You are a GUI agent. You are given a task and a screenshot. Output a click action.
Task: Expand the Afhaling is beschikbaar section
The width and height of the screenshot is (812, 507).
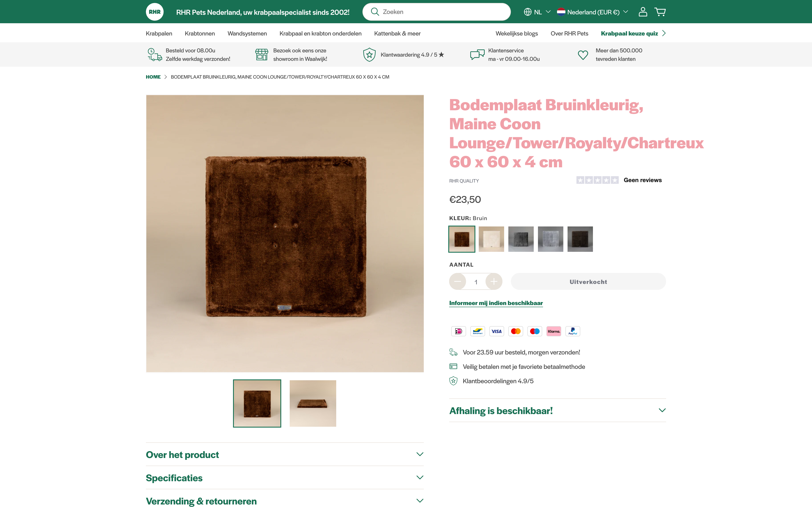[x=557, y=410]
